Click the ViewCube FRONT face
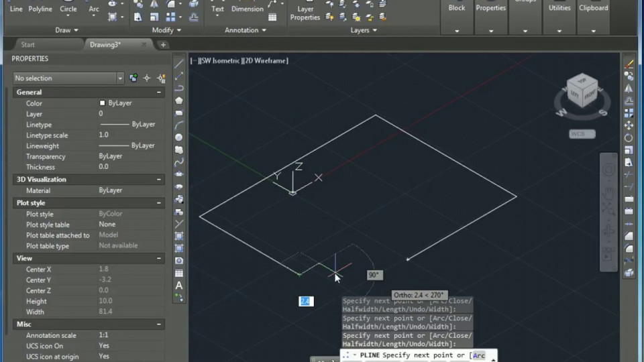Image resolution: width=644 pixels, height=362 pixels. [x=590, y=95]
